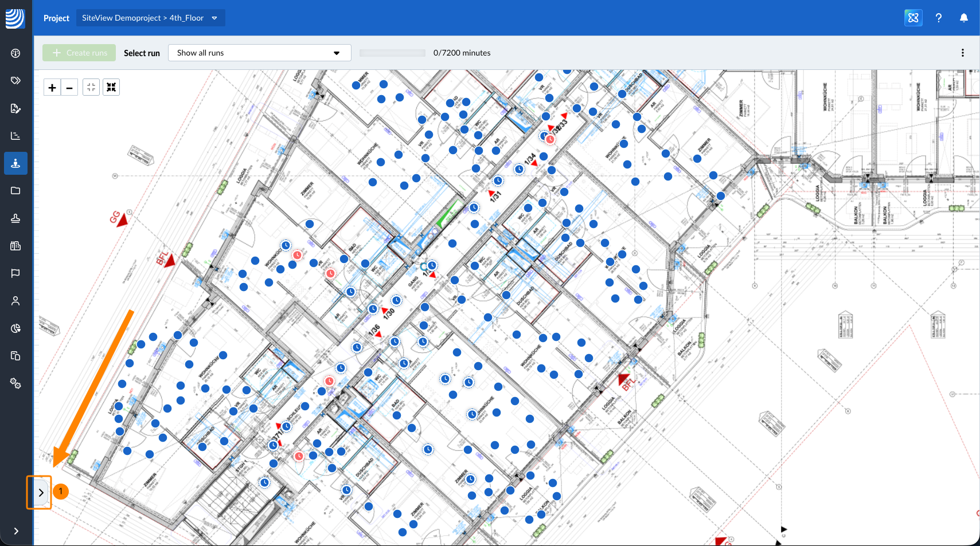Click the minutes usage progress bar
Viewport: 980px width, 546px height.
pyautogui.click(x=392, y=53)
